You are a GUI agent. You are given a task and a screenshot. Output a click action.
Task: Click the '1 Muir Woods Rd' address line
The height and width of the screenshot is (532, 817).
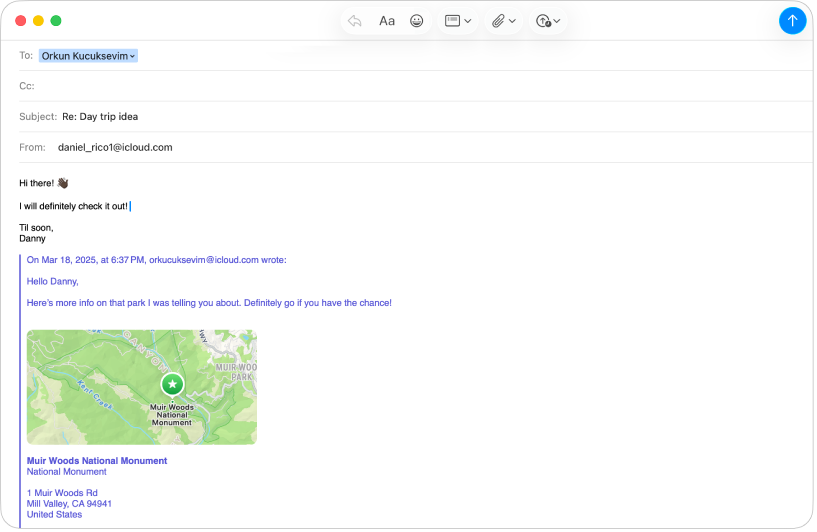click(63, 494)
